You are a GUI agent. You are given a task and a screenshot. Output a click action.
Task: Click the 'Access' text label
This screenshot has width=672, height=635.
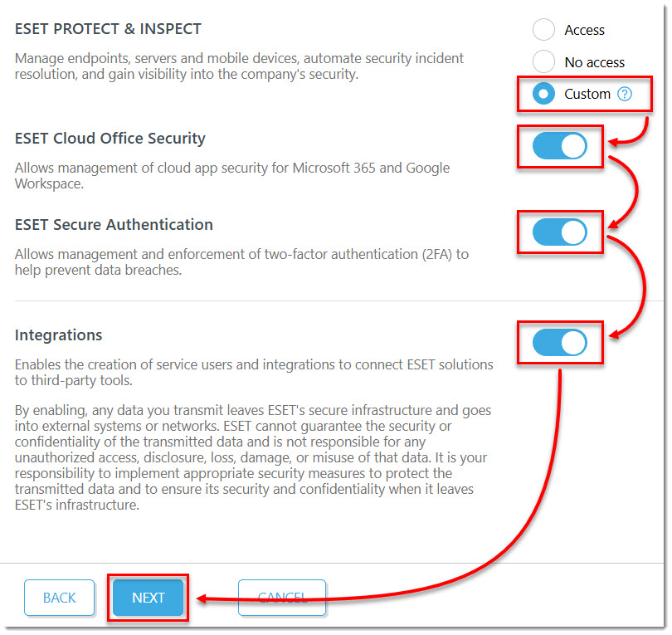[x=584, y=30]
